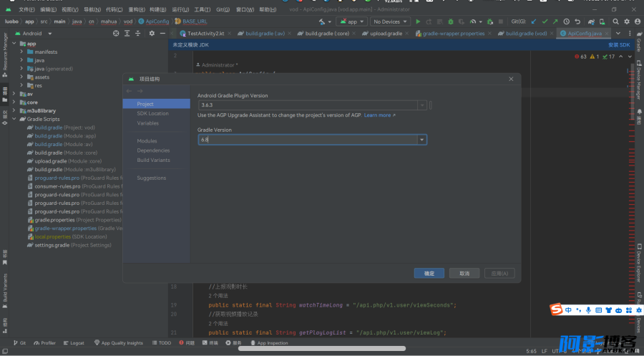This screenshot has height=356, width=644.
Task: Click the Git show history clock icon
Action: [x=567, y=21]
